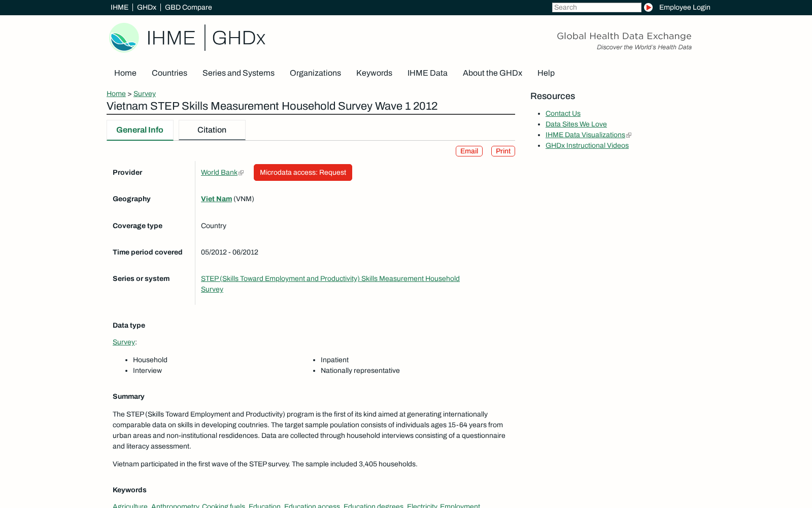Open IHME link in top bar
Viewport: 812px width, 508px height.
[119, 7]
